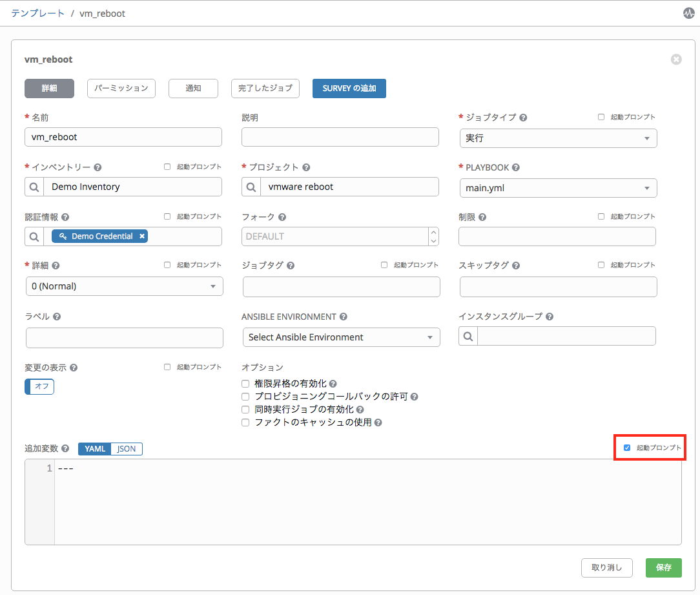Enable 起動プロンプト for ジョブタイプ
This screenshot has width=700, height=595.
click(601, 117)
